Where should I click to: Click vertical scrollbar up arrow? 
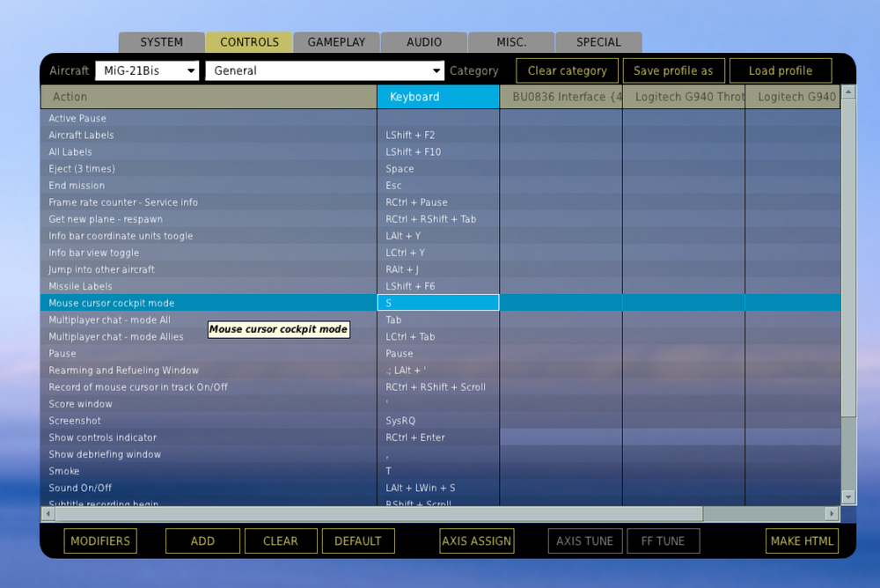(x=848, y=92)
